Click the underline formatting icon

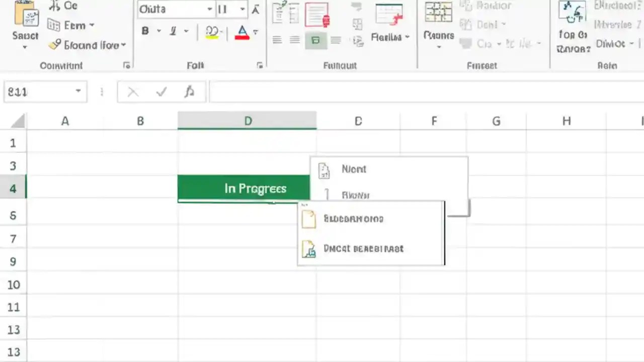click(173, 32)
